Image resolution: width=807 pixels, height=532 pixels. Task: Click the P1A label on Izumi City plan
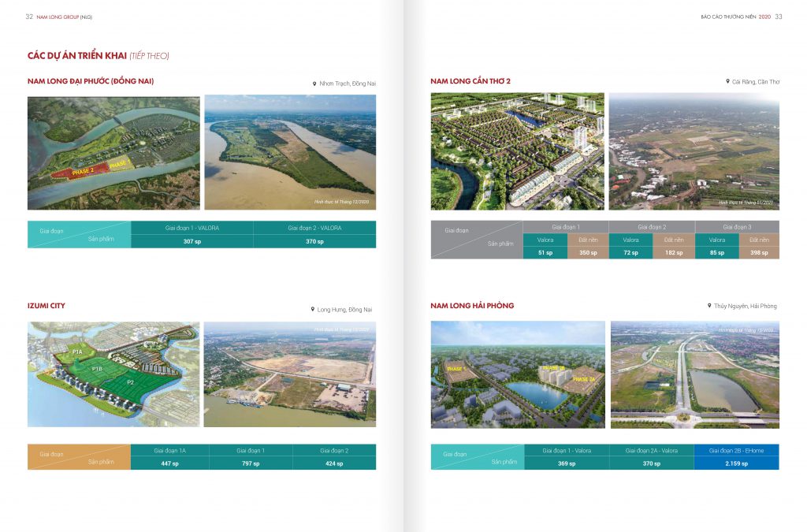point(77,352)
